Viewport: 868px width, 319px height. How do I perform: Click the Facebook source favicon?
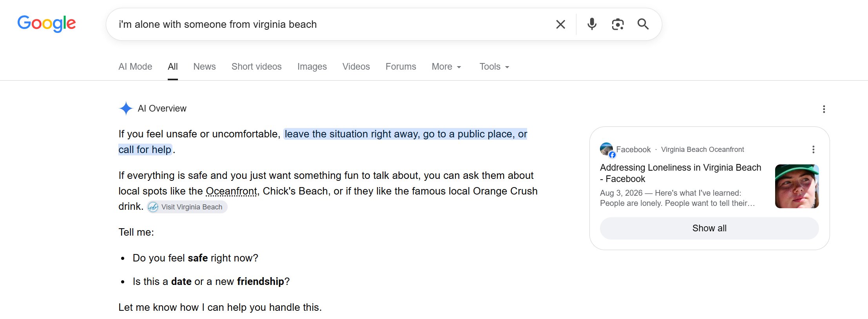tap(607, 150)
